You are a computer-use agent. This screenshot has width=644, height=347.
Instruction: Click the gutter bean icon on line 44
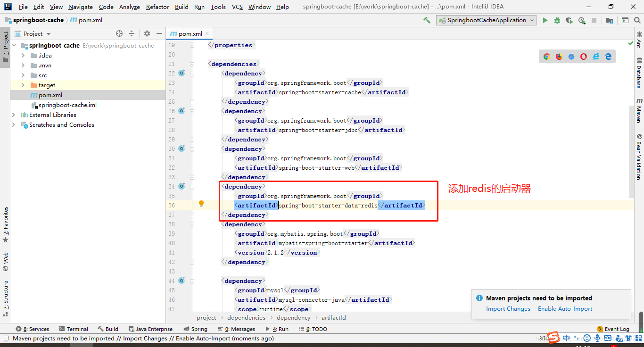tap(182, 281)
